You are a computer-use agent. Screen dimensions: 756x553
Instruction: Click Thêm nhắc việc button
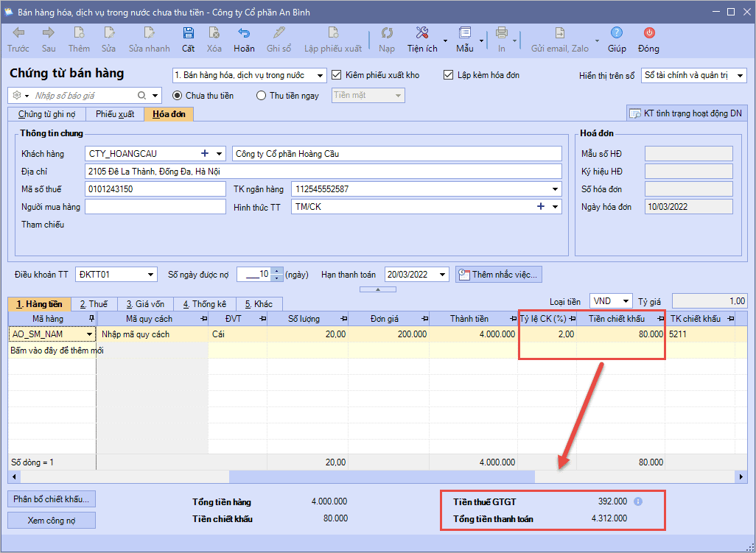point(499,275)
